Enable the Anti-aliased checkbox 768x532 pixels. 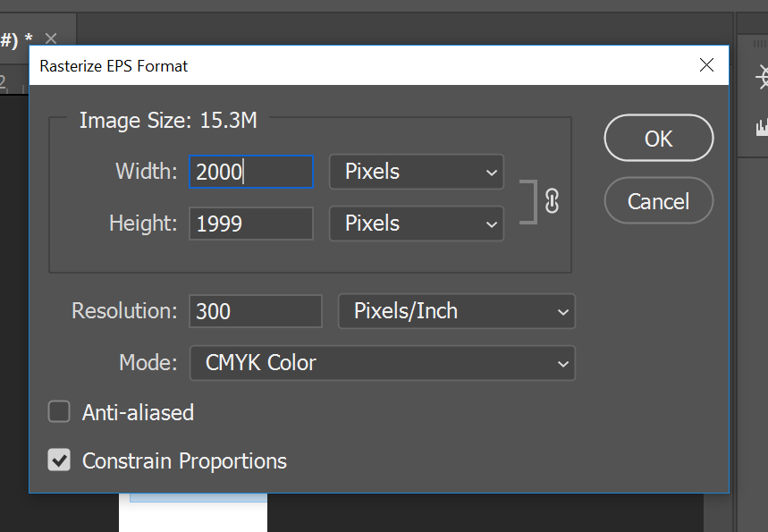(59, 411)
